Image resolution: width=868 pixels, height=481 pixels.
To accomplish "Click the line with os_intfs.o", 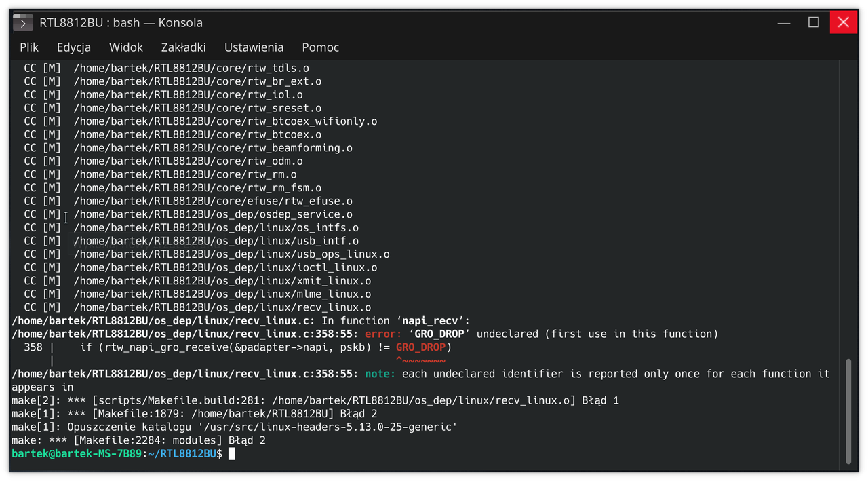I will [x=191, y=228].
